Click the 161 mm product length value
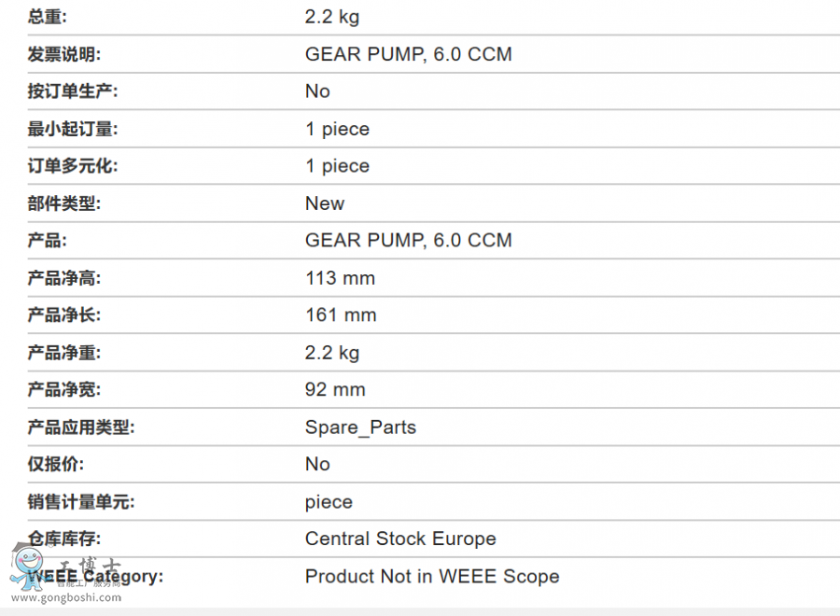This screenshot has width=840, height=616. click(x=341, y=315)
